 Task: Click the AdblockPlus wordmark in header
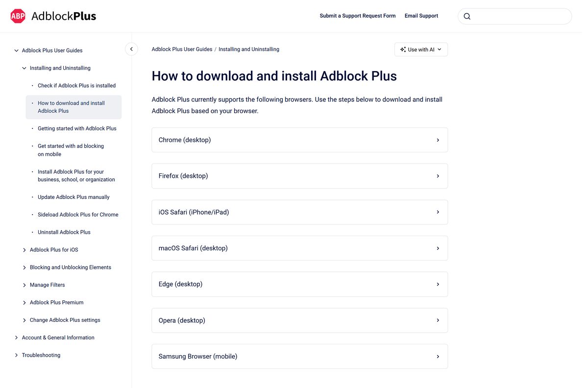coord(64,16)
